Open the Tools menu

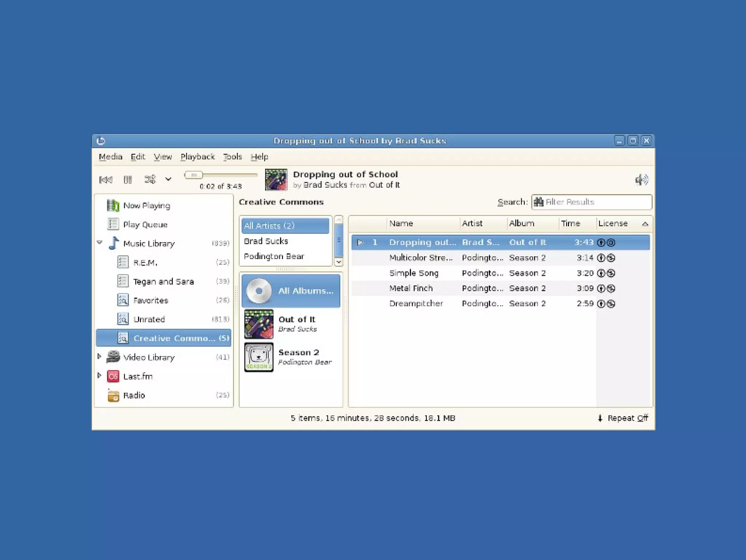click(232, 157)
